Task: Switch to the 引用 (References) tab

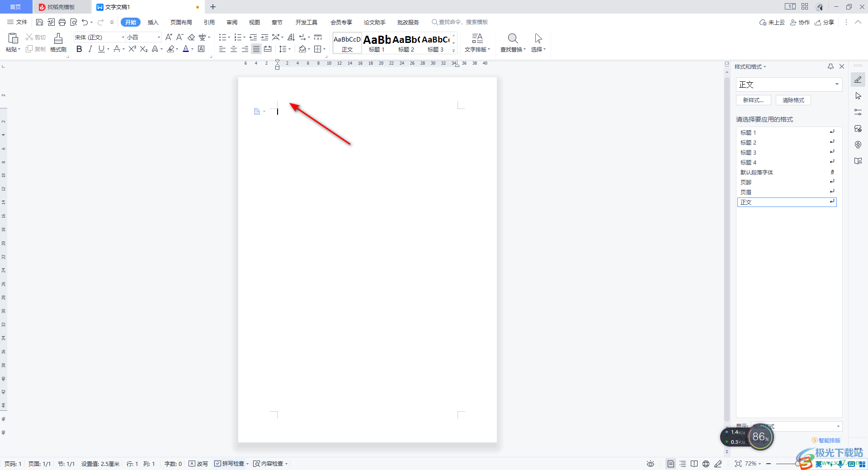Action: 209,22
